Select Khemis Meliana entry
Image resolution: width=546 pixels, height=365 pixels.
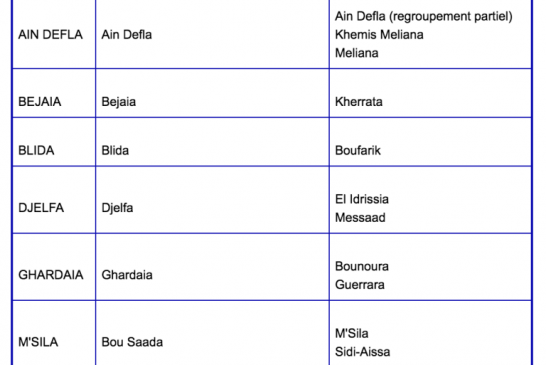coord(379,34)
